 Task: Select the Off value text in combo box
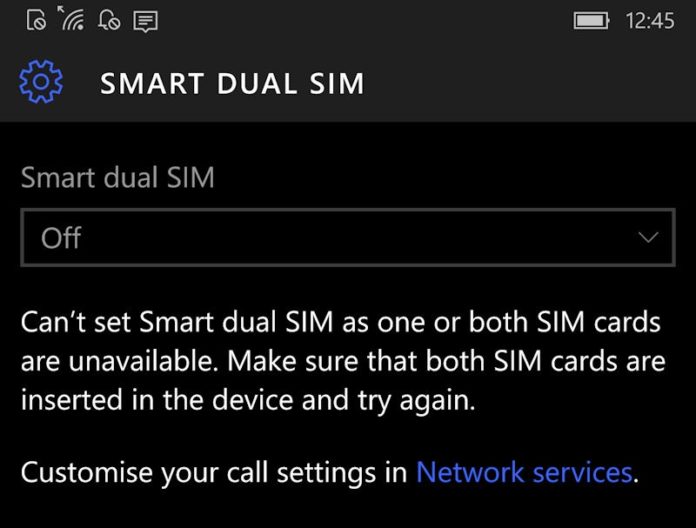61,238
